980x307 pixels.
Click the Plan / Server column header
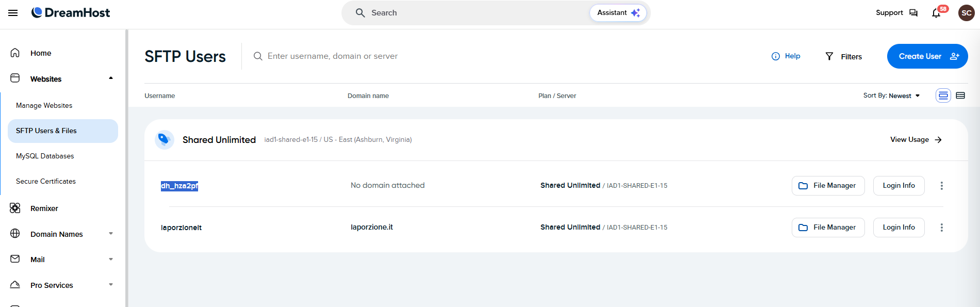[557, 96]
